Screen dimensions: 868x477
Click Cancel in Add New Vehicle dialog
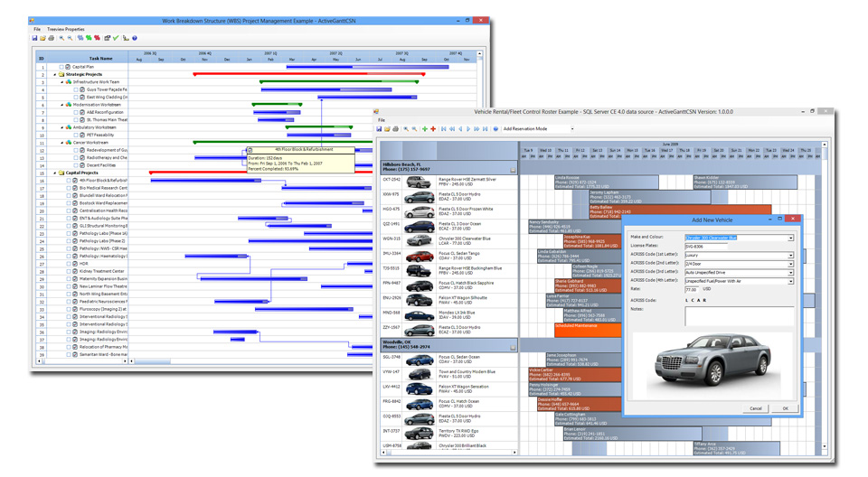click(756, 408)
